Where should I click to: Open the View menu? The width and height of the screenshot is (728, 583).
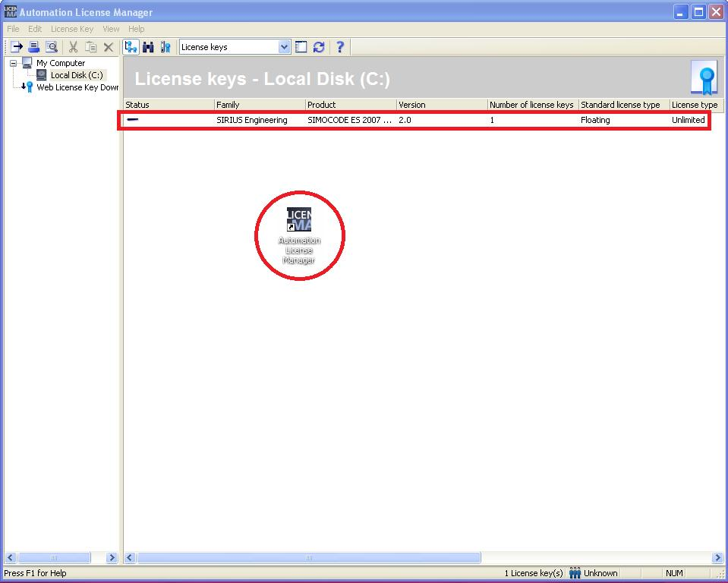click(111, 29)
